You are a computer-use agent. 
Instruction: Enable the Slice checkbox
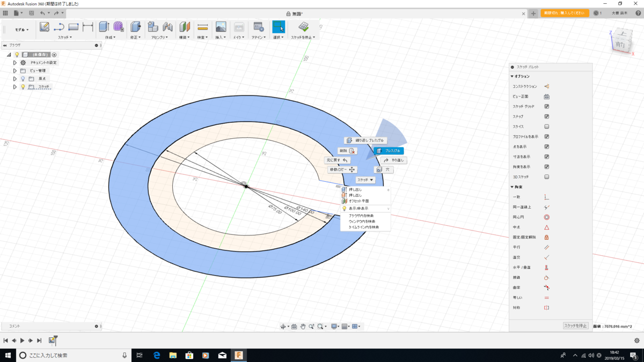547,127
